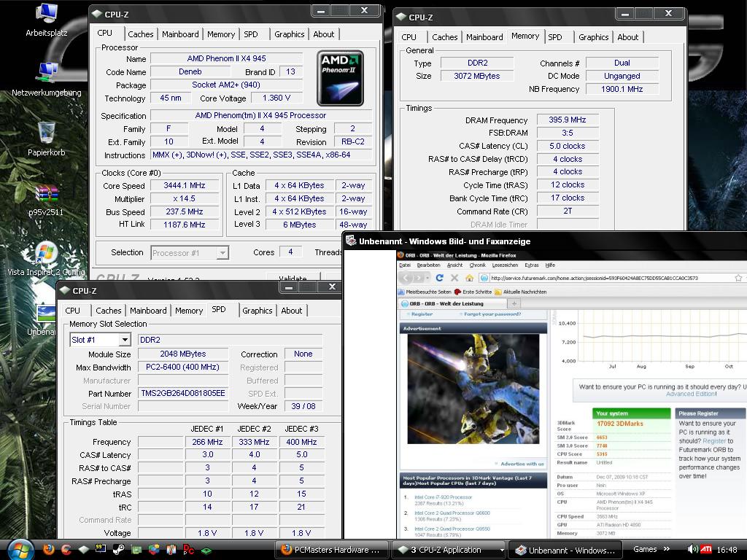Expand the CPU-Z Application taskbar group arrow
The image size is (747, 560).
[502, 550]
